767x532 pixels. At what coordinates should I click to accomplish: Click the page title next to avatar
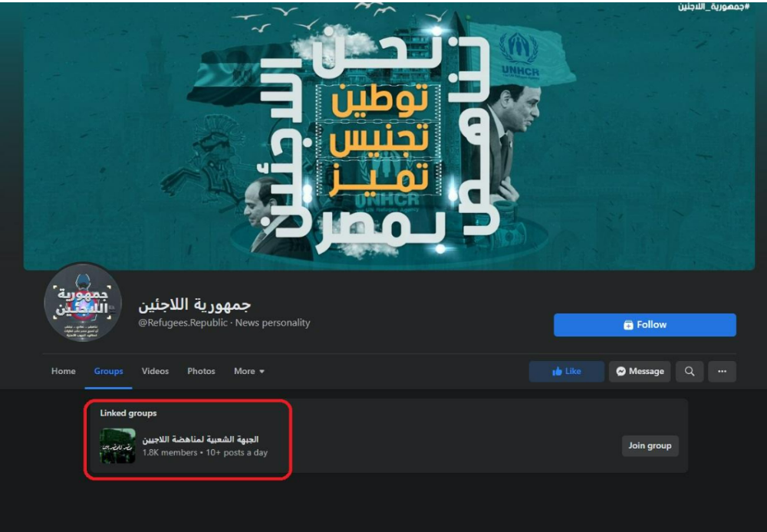[x=195, y=305]
